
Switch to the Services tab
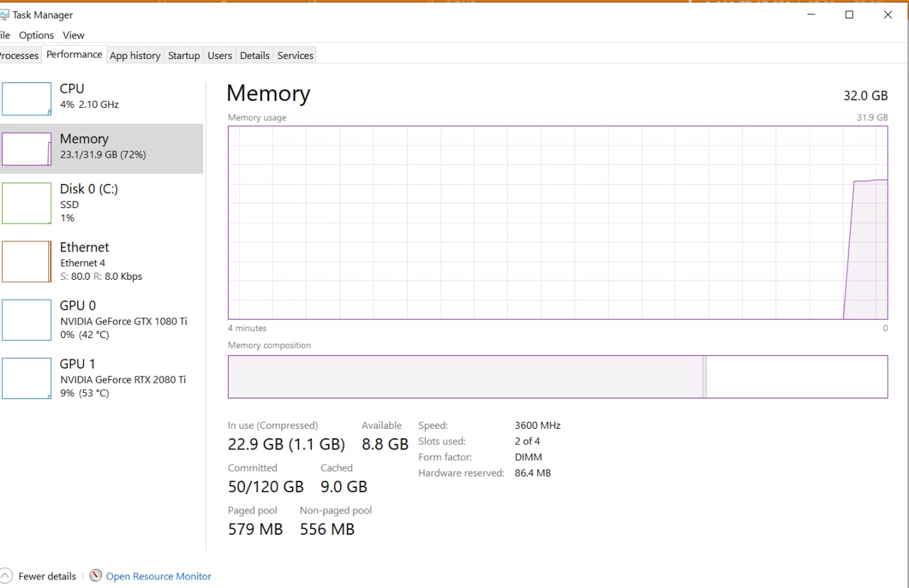295,55
